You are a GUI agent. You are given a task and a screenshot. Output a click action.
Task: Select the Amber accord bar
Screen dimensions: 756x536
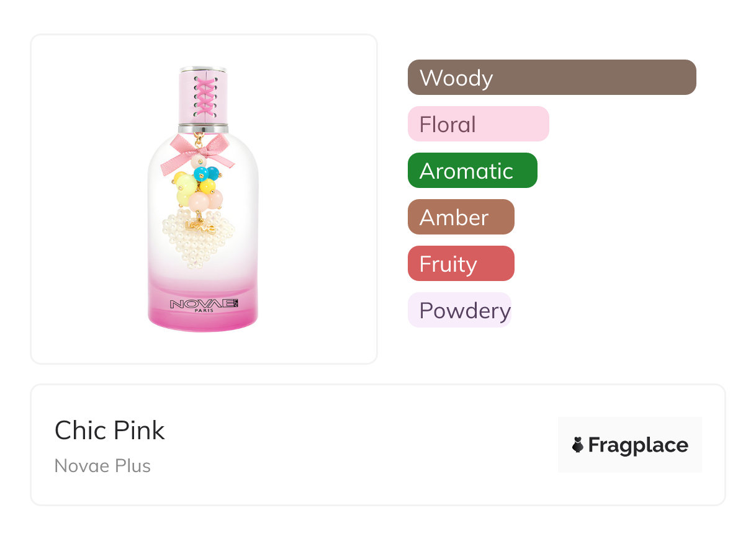click(x=461, y=217)
